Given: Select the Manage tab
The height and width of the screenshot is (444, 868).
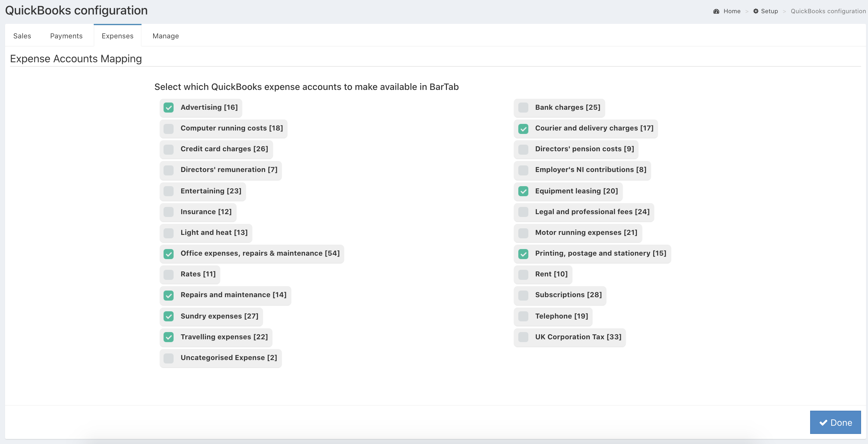Looking at the screenshot, I should coord(165,36).
